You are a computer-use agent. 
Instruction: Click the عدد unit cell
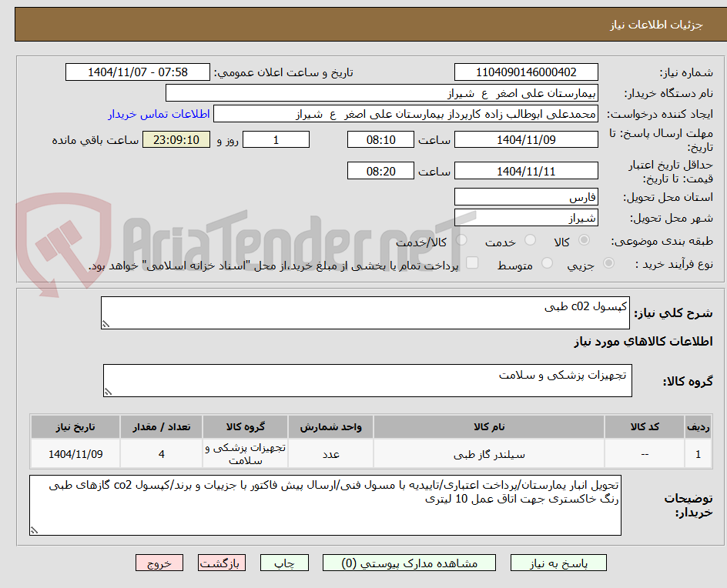pyautogui.click(x=331, y=454)
